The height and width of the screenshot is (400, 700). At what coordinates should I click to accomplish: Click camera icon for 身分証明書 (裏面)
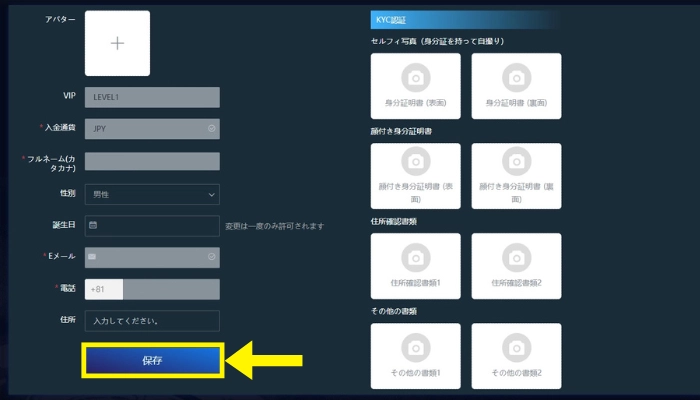(516, 76)
